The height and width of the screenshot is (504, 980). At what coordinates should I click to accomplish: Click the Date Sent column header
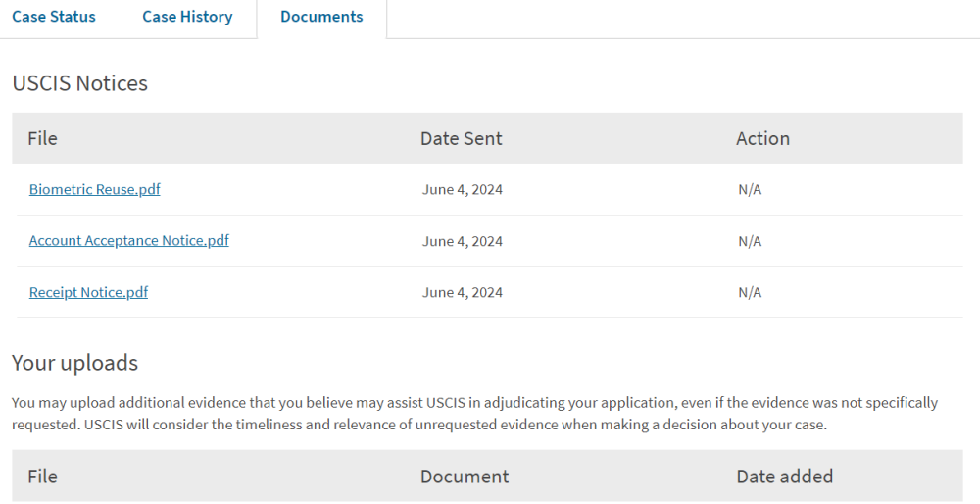(461, 138)
